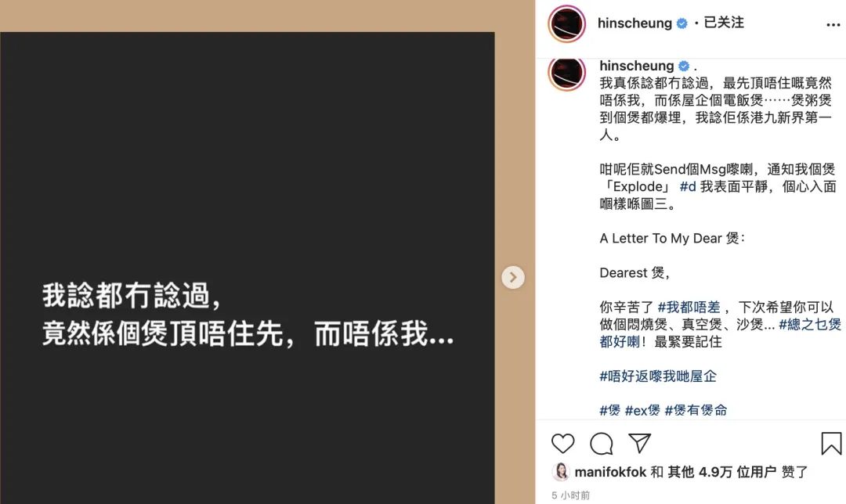The height and width of the screenshot is (504, 846).
Task: Share post with paper plane icon
Action: 640,443
